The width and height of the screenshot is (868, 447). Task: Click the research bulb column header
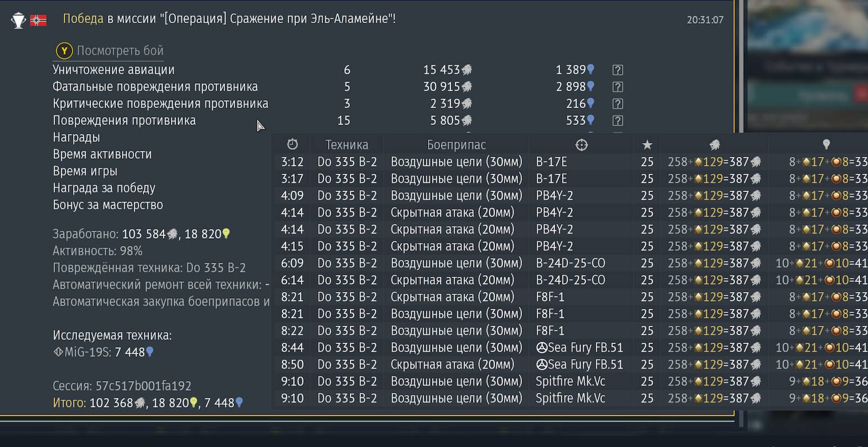click(x=826, y=145)
